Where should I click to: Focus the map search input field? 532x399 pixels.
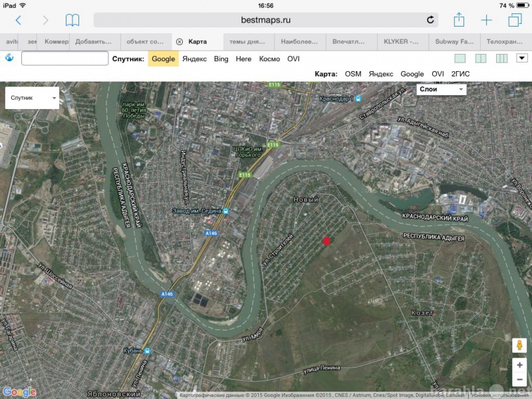coord(65,59)
